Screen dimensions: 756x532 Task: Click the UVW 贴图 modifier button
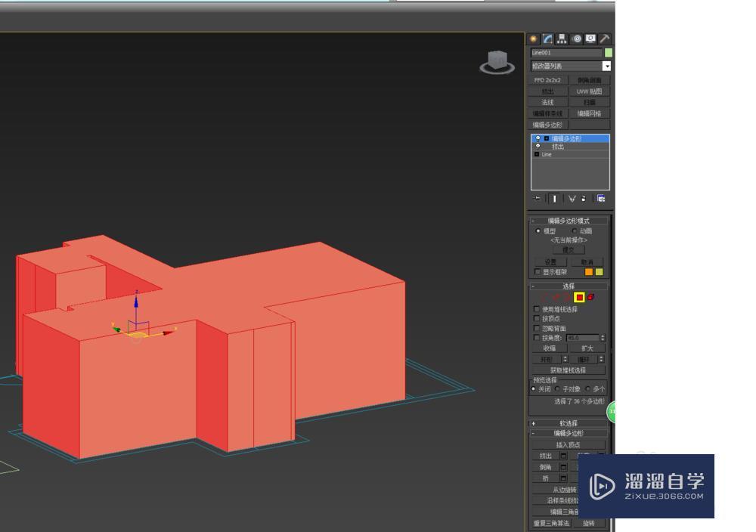pyautogui.click(x=589, y=91)
